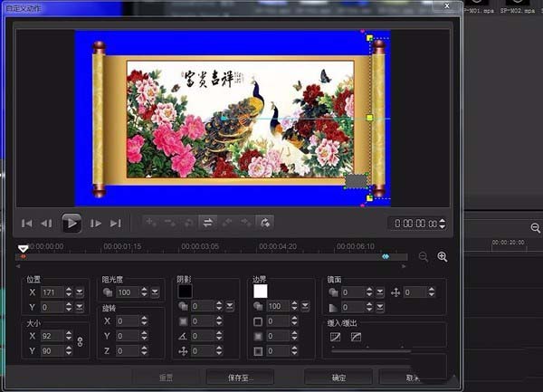
Task: Confirm with the 确定 button
Action: [338, 378]
